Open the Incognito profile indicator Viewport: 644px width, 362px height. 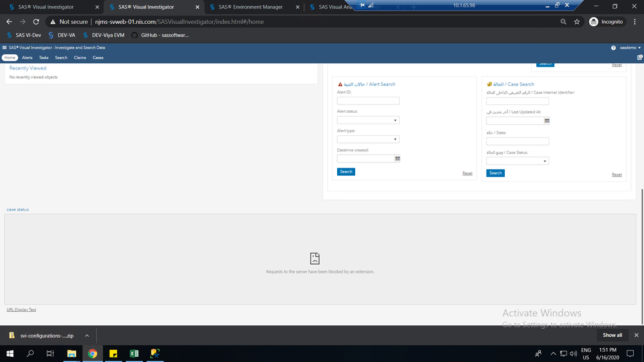[606, 22]
